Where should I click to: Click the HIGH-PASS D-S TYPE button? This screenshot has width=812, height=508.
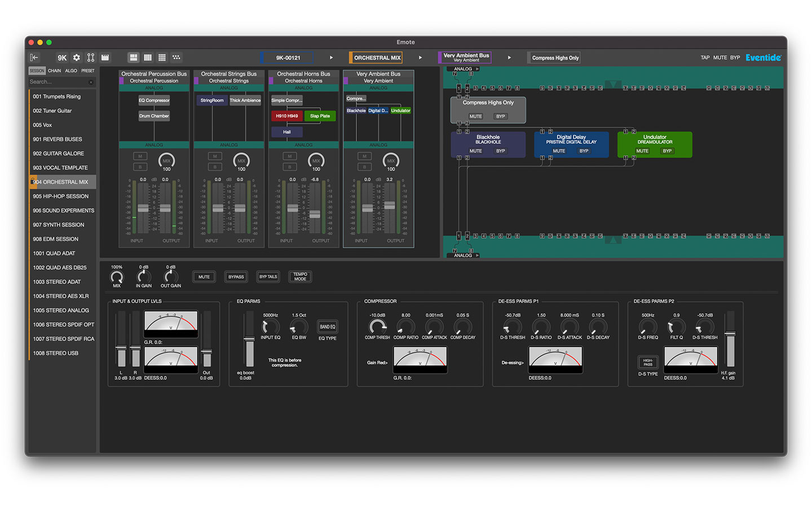pos(648,362)
